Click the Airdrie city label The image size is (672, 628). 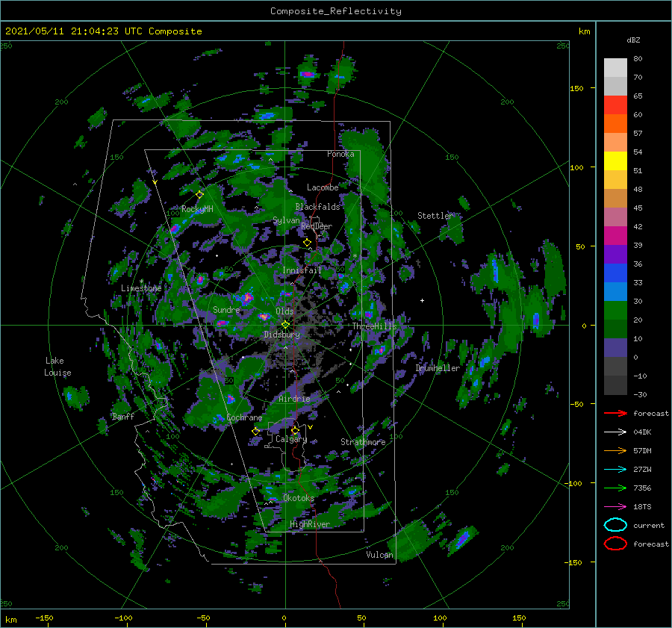(x=294, y=399)
